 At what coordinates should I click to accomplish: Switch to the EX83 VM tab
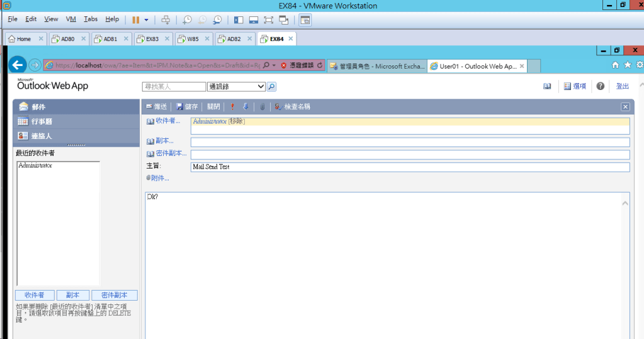[x=152, y=39]
